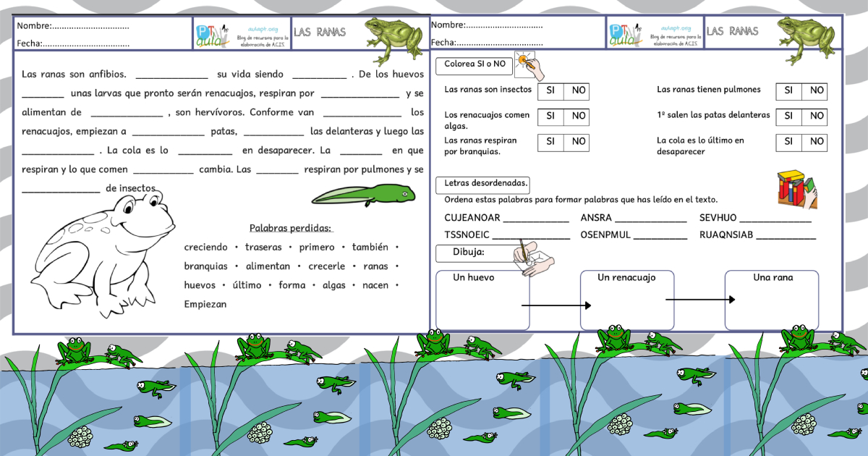The height and width of the screenshot is (456, 868).
Task: Click the hand coloring icon beside Colorea SI o NO
Action: point(529,65)
